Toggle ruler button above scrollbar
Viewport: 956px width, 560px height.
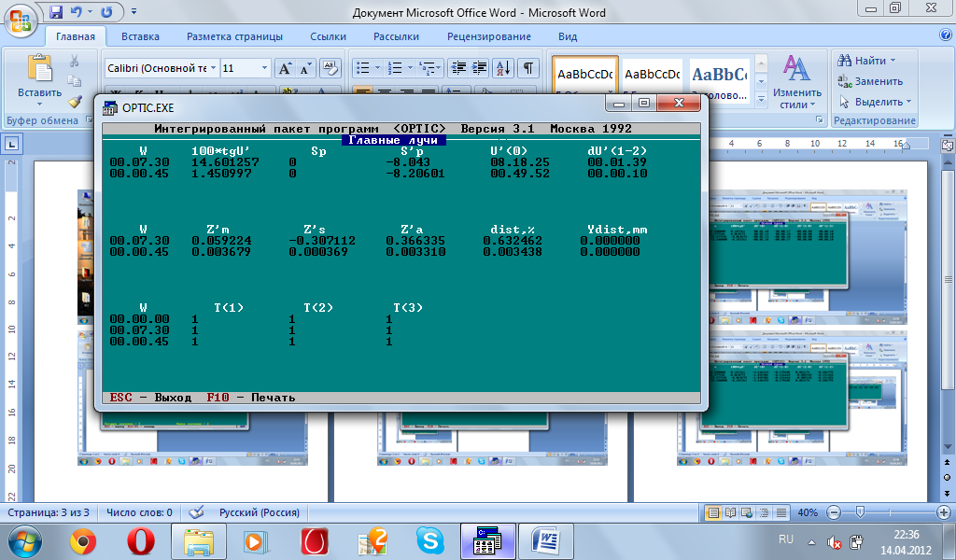[947, 145]
